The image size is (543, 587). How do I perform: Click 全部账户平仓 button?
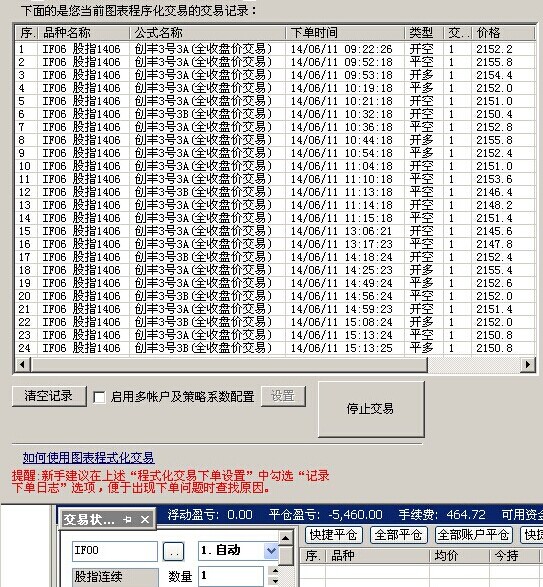(x=473, y=535)
